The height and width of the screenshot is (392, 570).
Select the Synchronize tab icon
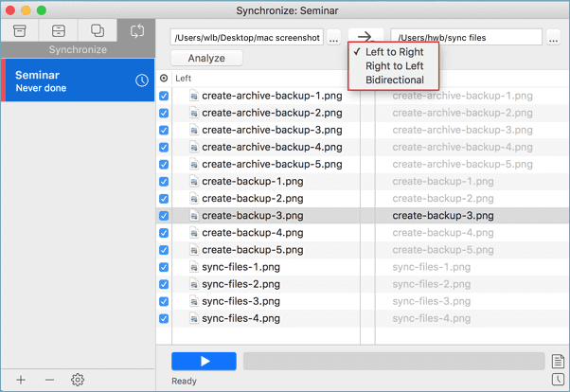pyautogui.click(x=136, y=30)
